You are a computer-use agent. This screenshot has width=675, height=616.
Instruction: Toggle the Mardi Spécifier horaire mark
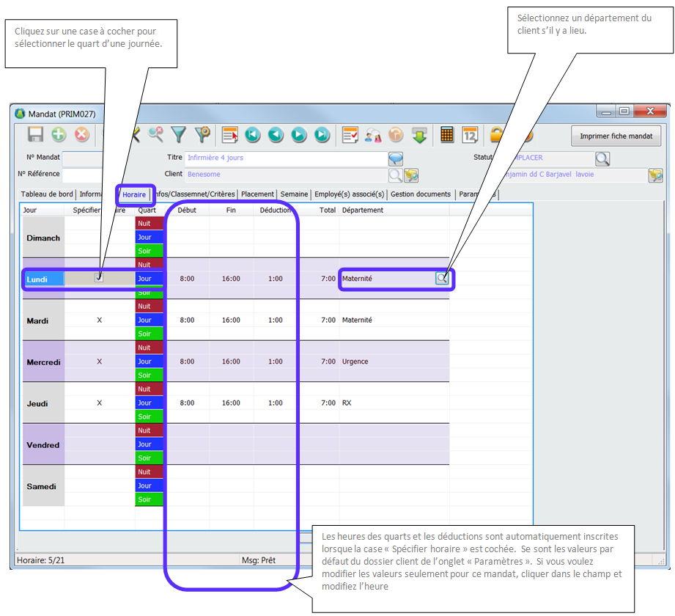point(100,320)
